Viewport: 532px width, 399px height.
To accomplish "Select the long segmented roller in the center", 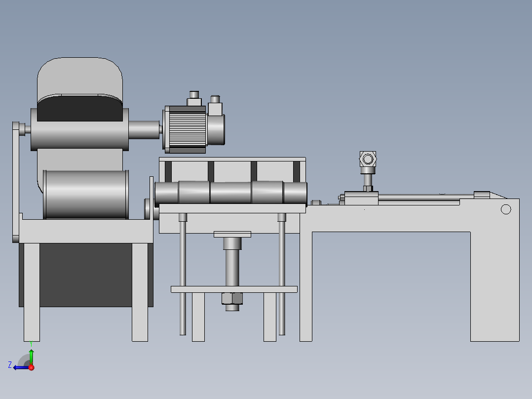I will coord(231,193).
